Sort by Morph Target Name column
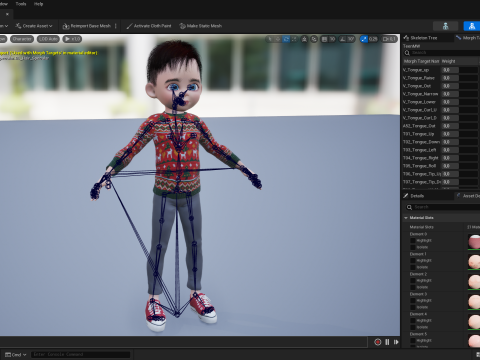The height and width of the screenshot is (360, 480). click(421, 61)
